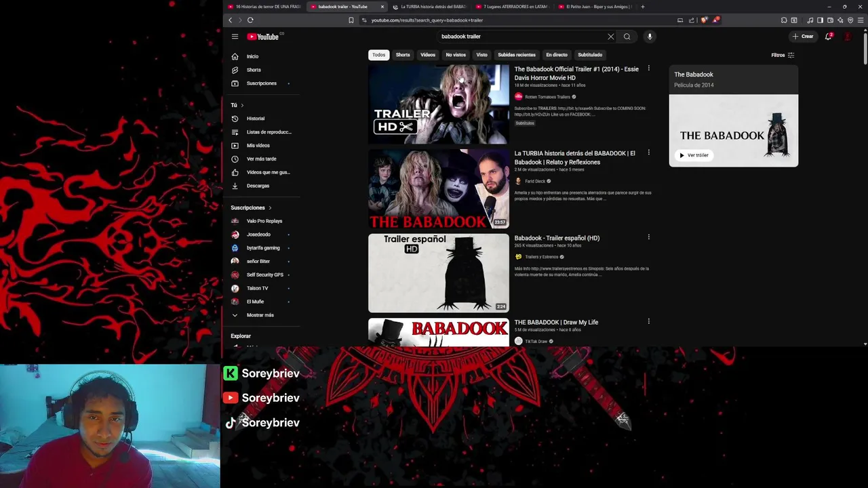868x488 pixels.
Task: Bookmark this page via address bar icon
Action: tap(351, 20)
